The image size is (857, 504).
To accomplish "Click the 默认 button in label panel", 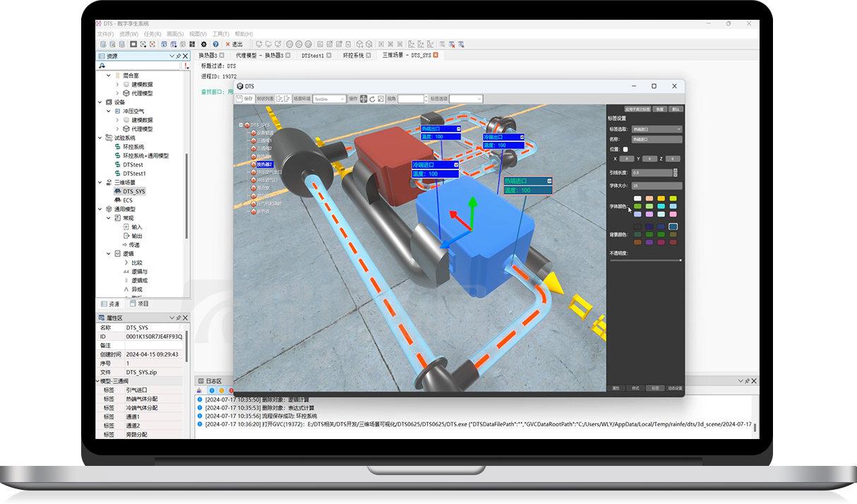I will point(676,109).
